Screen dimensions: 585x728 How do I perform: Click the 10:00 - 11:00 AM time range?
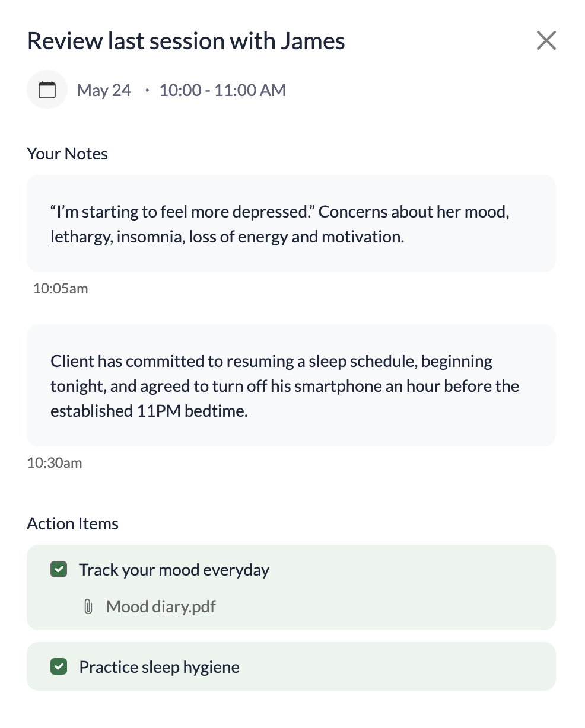point(222,90)
